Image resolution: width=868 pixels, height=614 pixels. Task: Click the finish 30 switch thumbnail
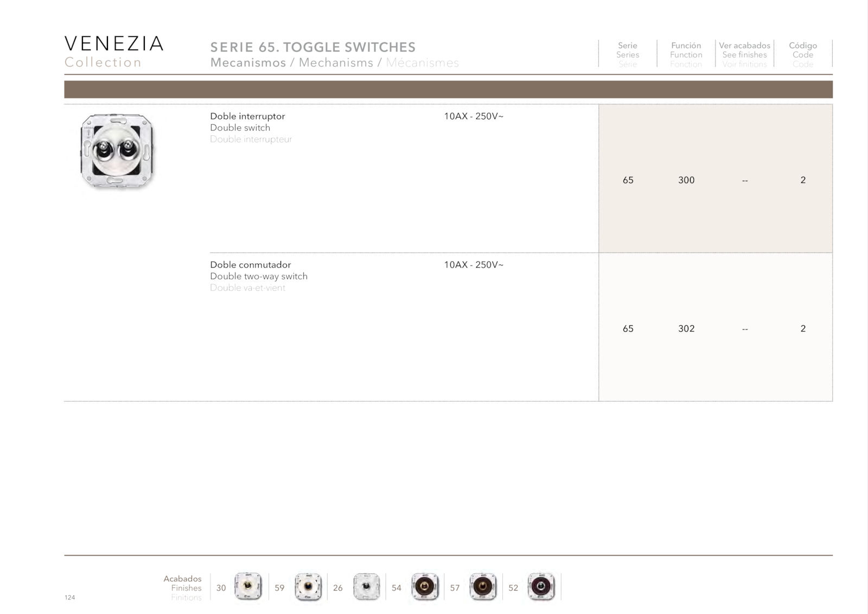248,586
